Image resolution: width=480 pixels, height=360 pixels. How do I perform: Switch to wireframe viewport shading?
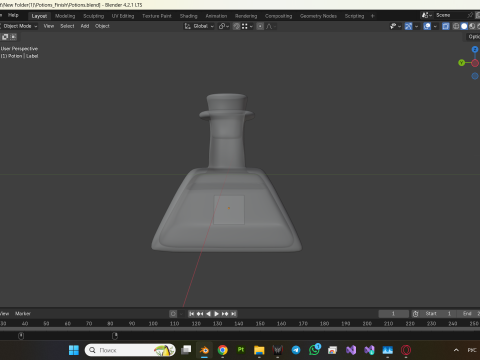click(x=456, y=26)
